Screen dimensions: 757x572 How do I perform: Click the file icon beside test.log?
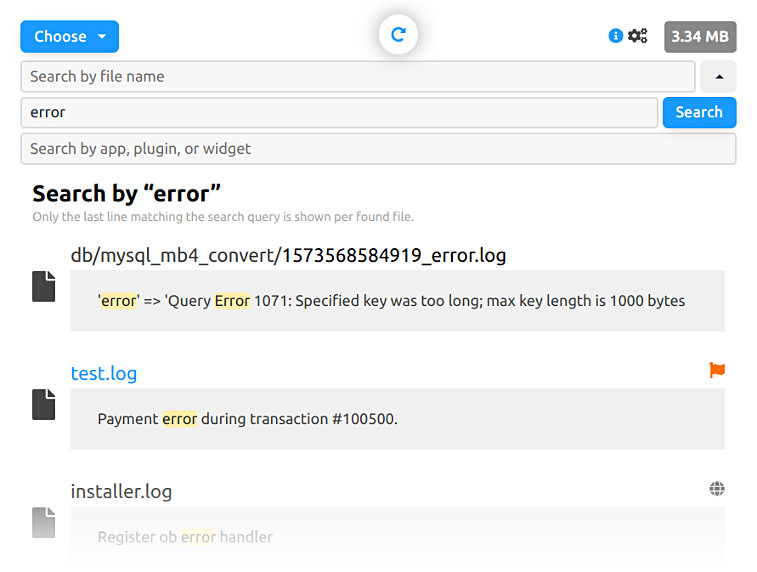[43, 404]
